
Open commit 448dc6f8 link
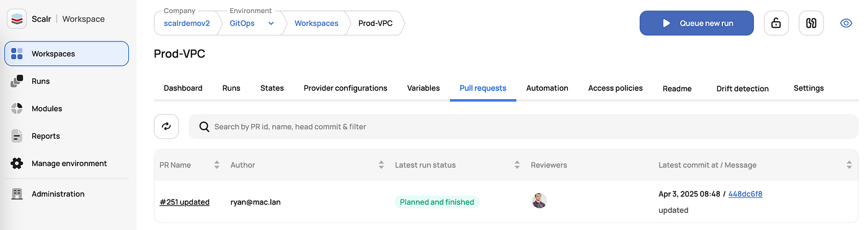[745, 194]
